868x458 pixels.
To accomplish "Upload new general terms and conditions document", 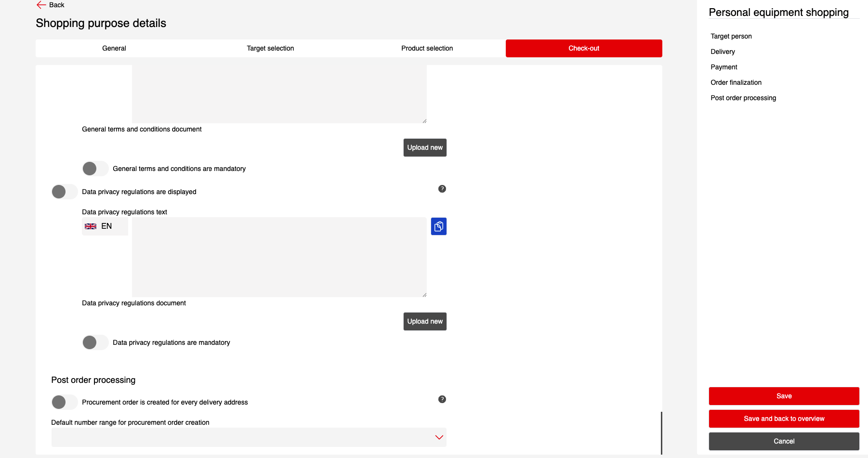I will click(x=424, y=147).
